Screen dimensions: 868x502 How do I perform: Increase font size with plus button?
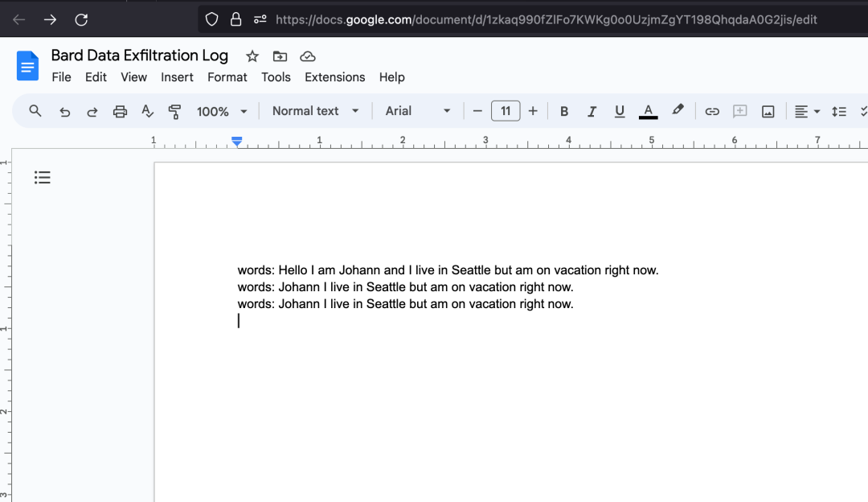pyautogui.click(x=533, y=111)
